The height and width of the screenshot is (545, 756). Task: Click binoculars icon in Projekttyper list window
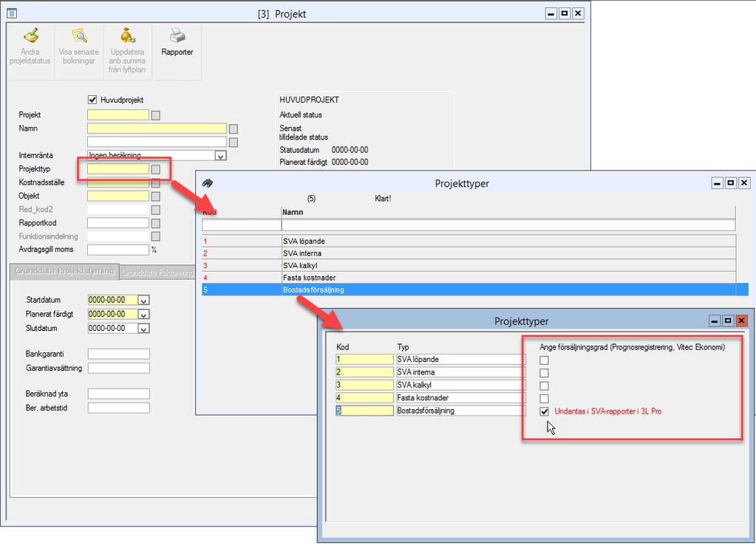[x=208, y=183]
